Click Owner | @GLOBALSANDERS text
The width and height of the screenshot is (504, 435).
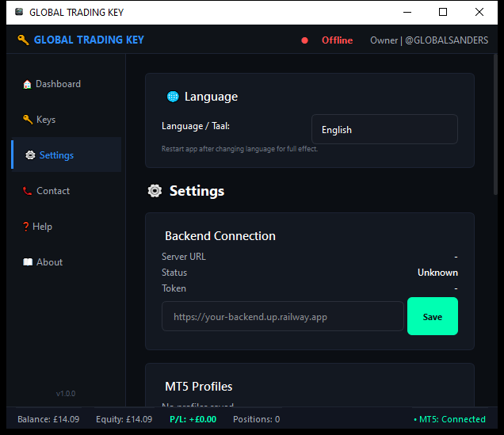click(429, 40)
